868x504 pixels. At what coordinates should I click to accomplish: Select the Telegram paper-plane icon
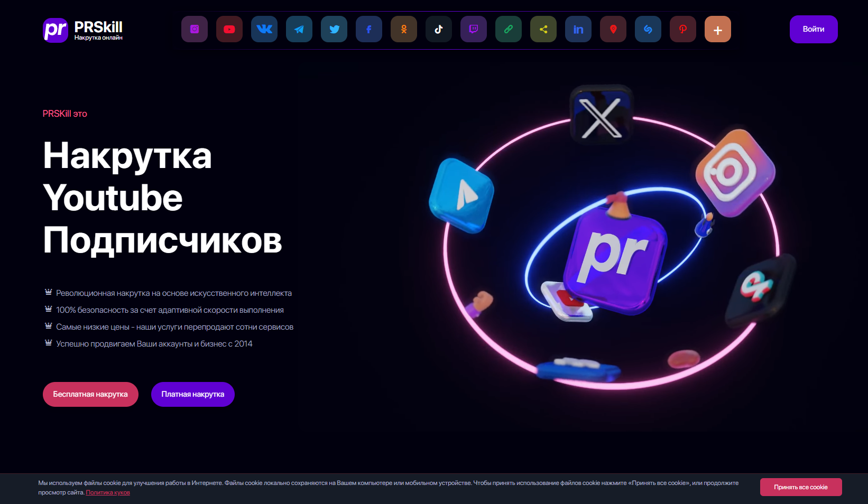[x=299, y=29]
